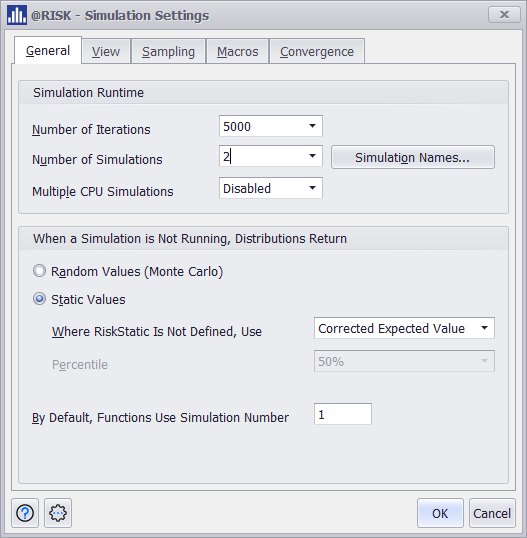Image resolution: width=527 pixels, height=538 pixels.
Task: Switch to the View tab
Action: tap(106, 51)
